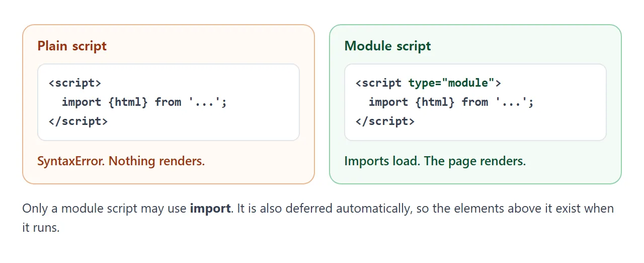Click the 'Module script' heading
The width and height of the screenshot is (644, 263).
387,46
